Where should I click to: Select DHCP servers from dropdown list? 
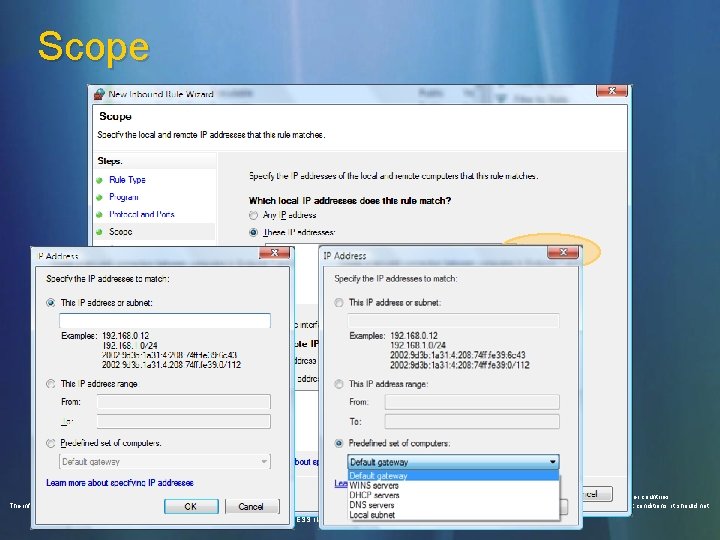click(x=454, y=495)
